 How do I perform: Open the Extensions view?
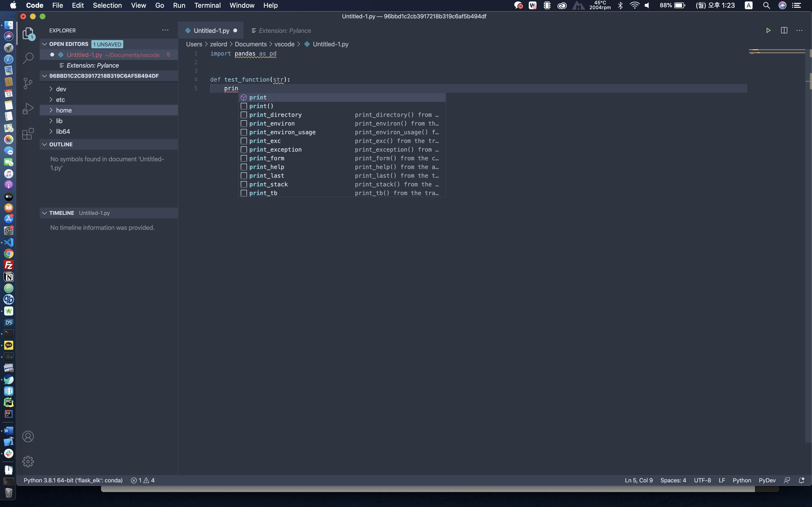click(28, 134)
